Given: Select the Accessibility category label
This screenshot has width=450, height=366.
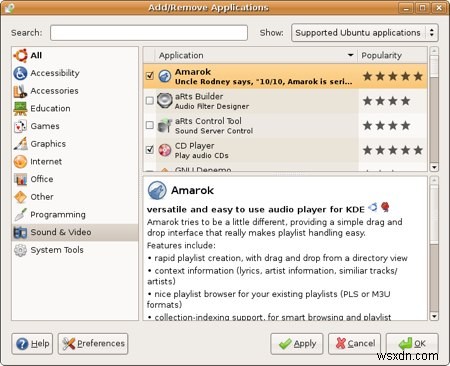Looking at the screenshot, I should click(55, 73).
